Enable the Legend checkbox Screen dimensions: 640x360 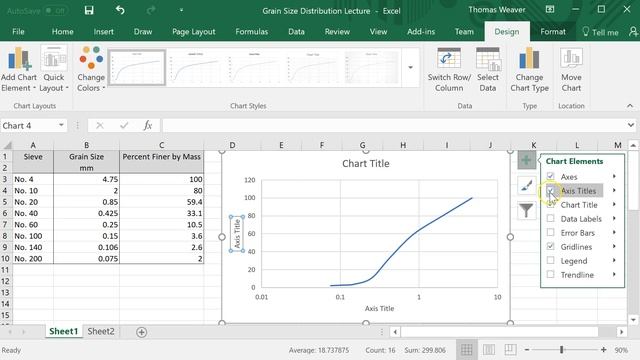pyautogui.click(x=550, y=260)
